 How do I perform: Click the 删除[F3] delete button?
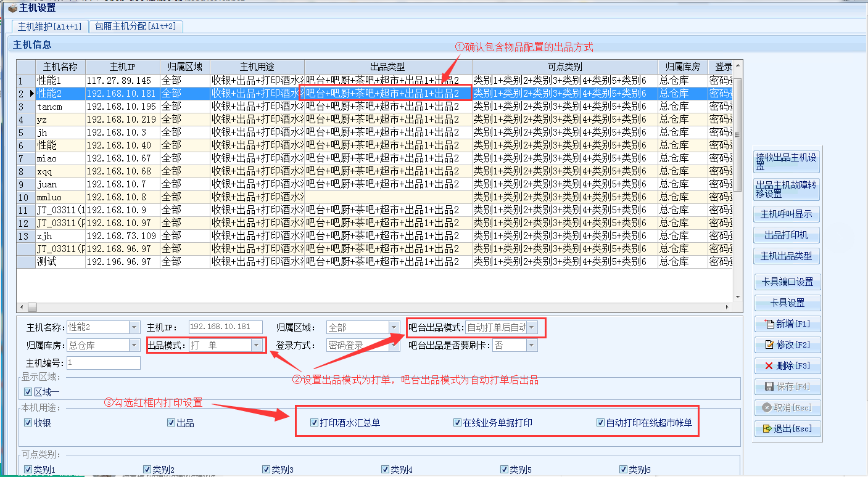[x=787, y=365]
